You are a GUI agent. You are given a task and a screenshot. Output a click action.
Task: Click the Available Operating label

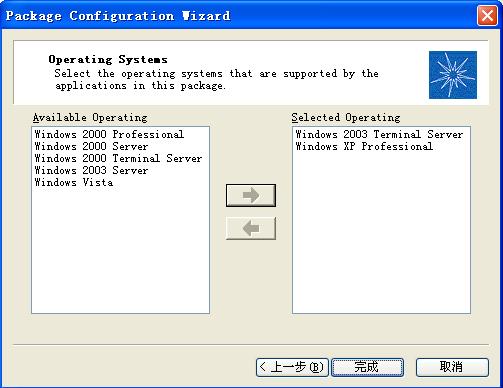90,118
